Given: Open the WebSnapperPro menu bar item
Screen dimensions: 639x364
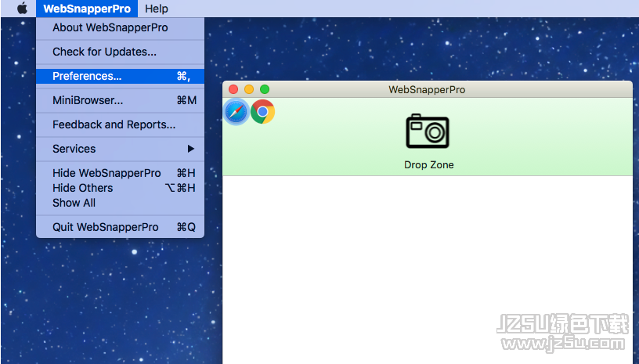Looking at the screenshot, I should (87, 9).
